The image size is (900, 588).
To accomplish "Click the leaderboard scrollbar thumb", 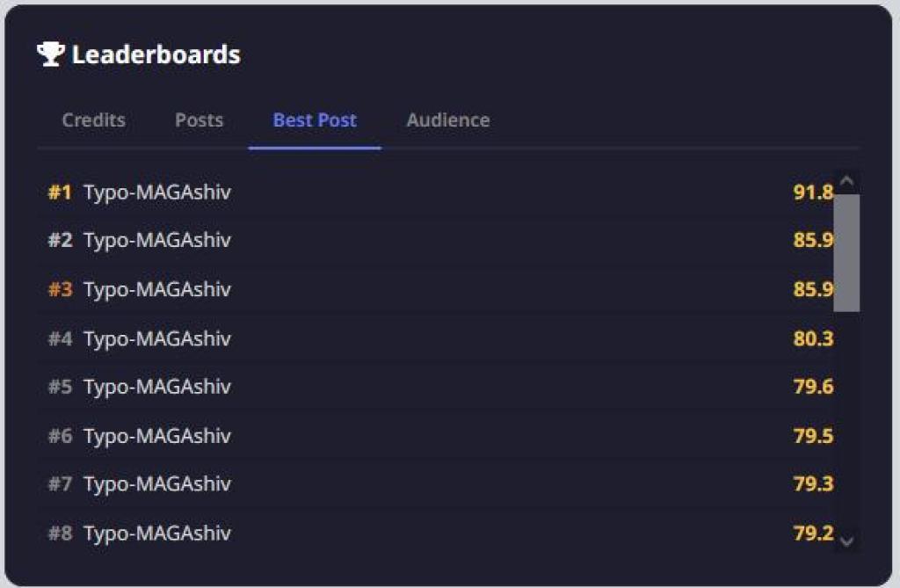I will pyautogui.click(x=846, y=253).
